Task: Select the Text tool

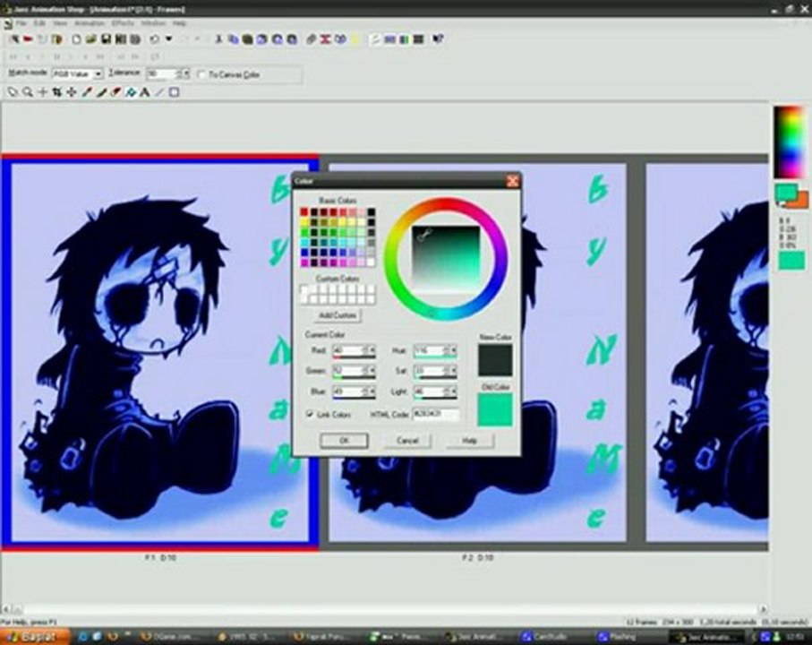Action: coord(145,92)
